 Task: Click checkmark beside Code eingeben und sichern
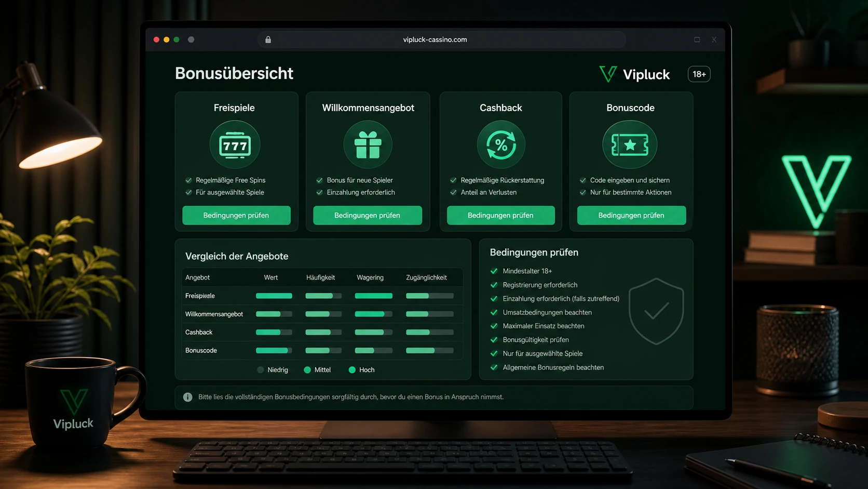[x=582, y=180]
